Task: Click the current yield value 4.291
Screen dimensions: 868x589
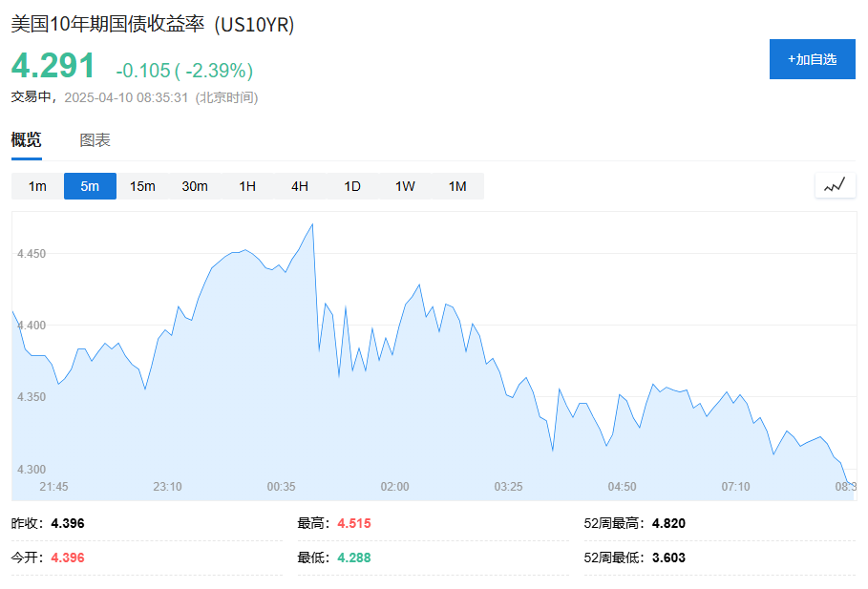Action: (x=53, y=65)
